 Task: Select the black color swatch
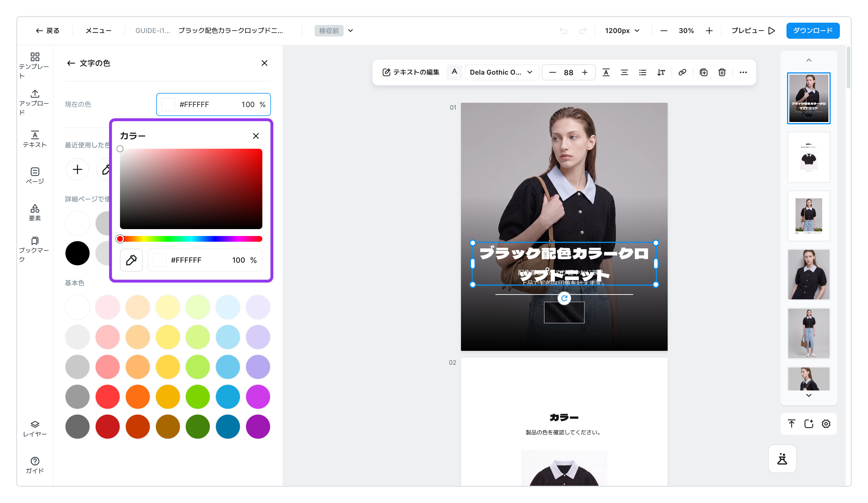coord(77,253)
